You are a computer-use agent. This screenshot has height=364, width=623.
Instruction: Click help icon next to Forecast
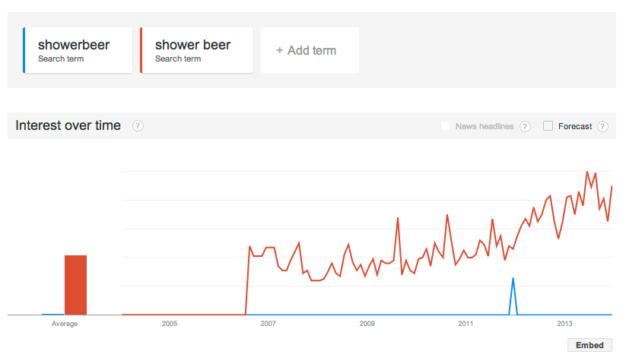[x=602, y=126]
